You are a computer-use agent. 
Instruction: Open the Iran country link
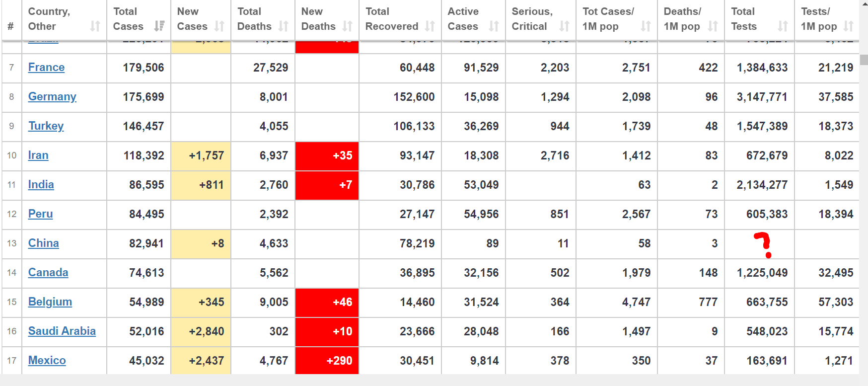point(38,155)
